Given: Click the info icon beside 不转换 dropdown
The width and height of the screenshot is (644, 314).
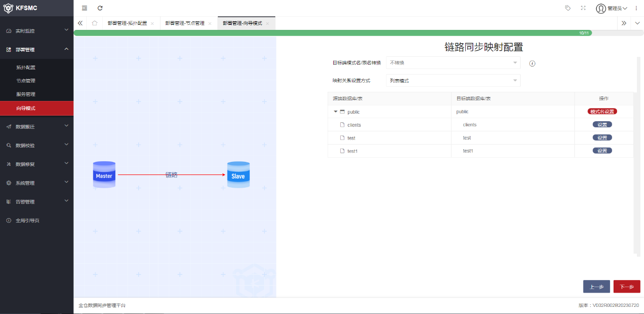Looking at the screenshot, I should tap(531, 63).
